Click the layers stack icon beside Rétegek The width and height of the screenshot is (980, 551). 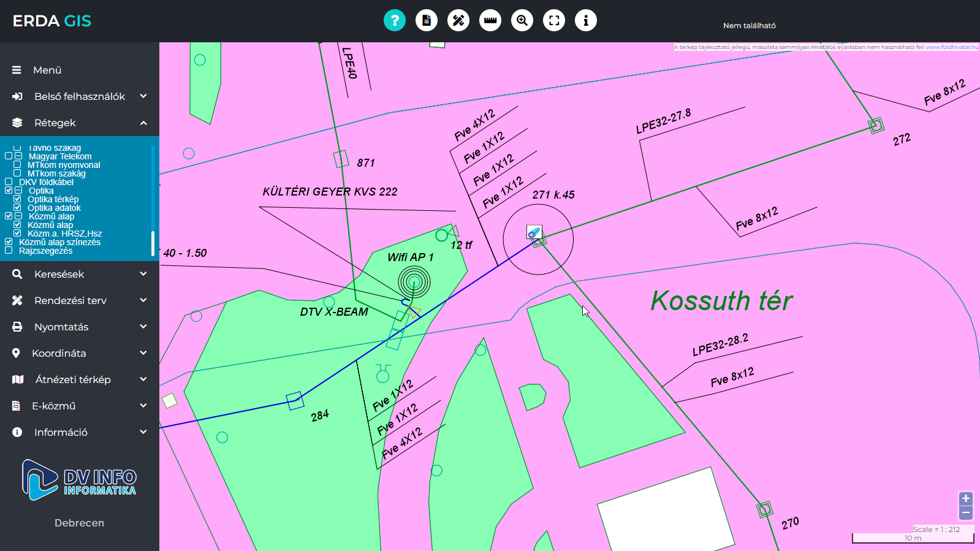pos(17,123)
